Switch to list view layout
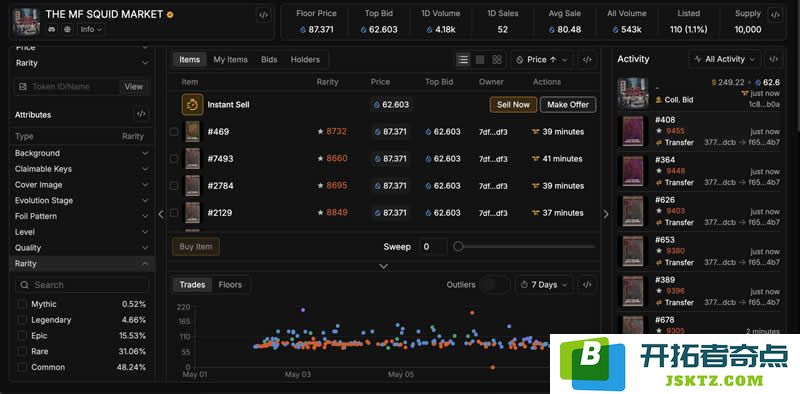Screen dimensions: 800x394 click(463, 60)
